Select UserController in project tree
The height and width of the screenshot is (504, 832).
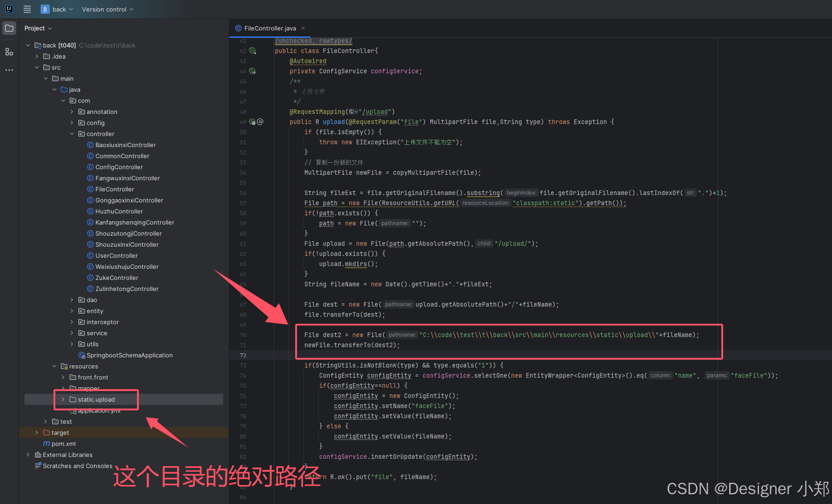[x=117, y=255]
